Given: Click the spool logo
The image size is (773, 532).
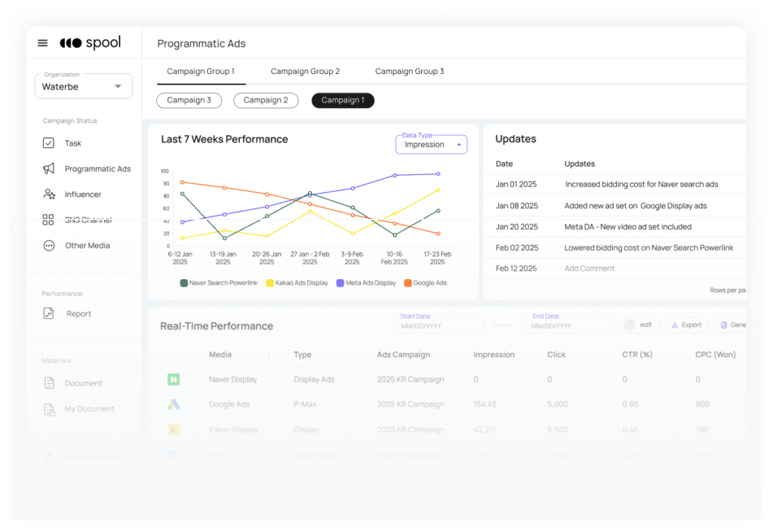Looking at the screenshot, I should [91, 43].
